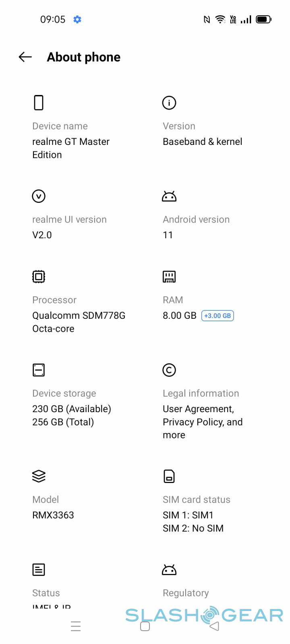
Task: Tap the Legal information copyright icon
Action: pyautogui.click(x=169, y=370)
